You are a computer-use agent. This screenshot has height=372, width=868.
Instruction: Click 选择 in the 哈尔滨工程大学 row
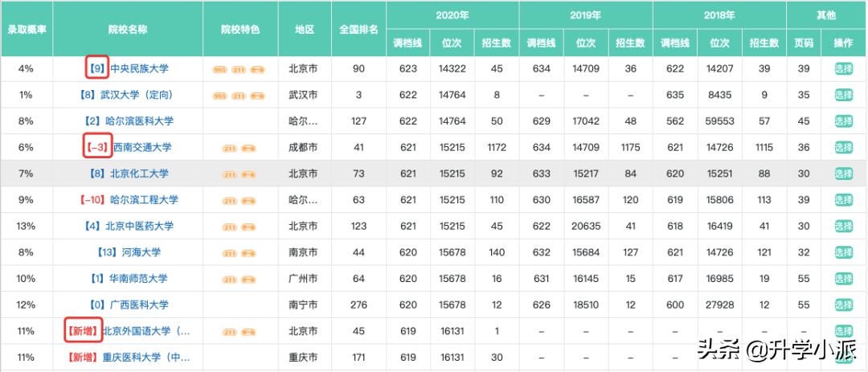[844, 200]
